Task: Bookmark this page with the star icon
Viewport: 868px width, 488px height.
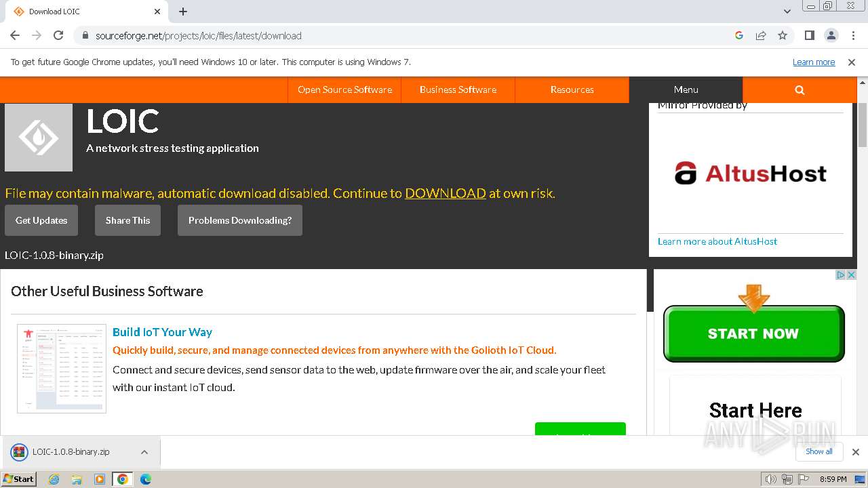Action: point(783,35)
